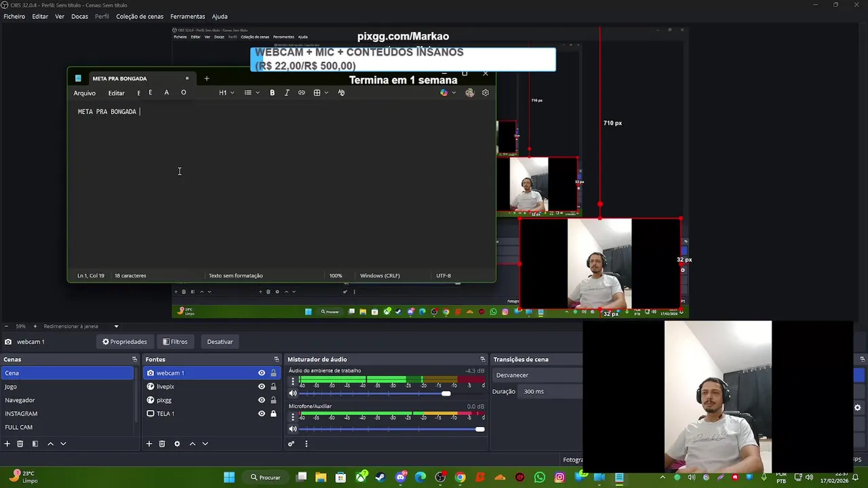Show hidden system tray icons chevron
Image resolution: width=868 pixels, height=488 pixels.
pyautogui.click(x=663, y=477)
